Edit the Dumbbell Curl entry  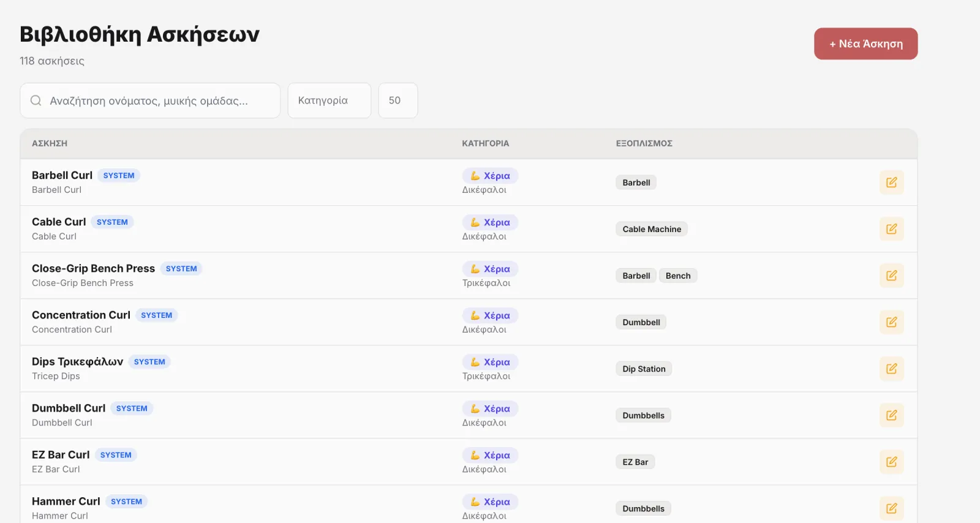(x=891, y=415)
